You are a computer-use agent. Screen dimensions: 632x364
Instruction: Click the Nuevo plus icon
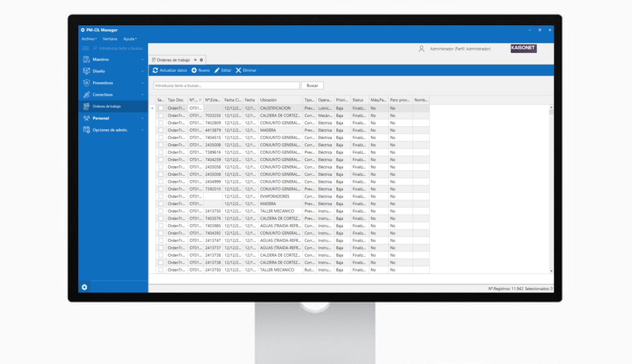(194, 70)
